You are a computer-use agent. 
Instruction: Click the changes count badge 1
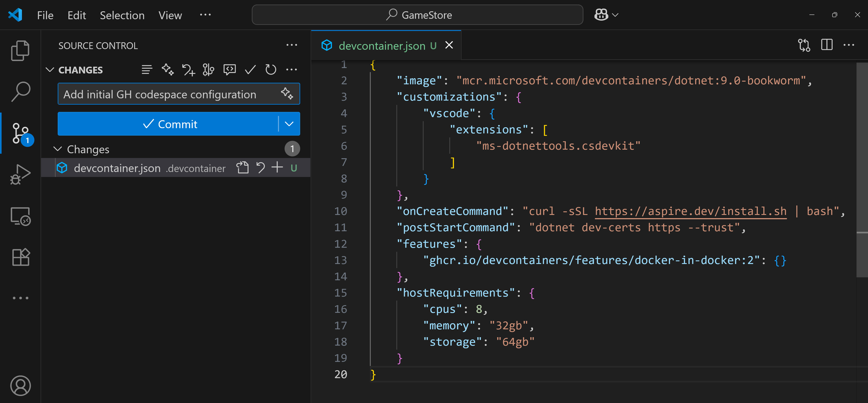[292, 149]
